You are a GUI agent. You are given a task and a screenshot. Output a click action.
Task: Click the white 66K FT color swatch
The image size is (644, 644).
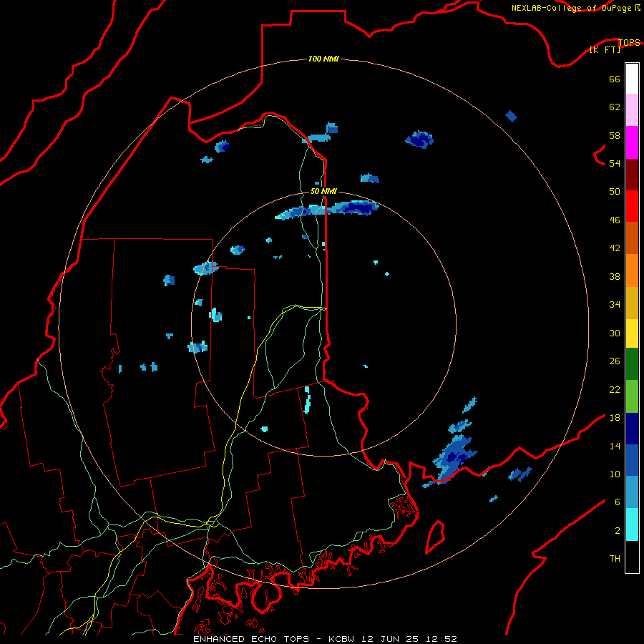pos(632,79)
